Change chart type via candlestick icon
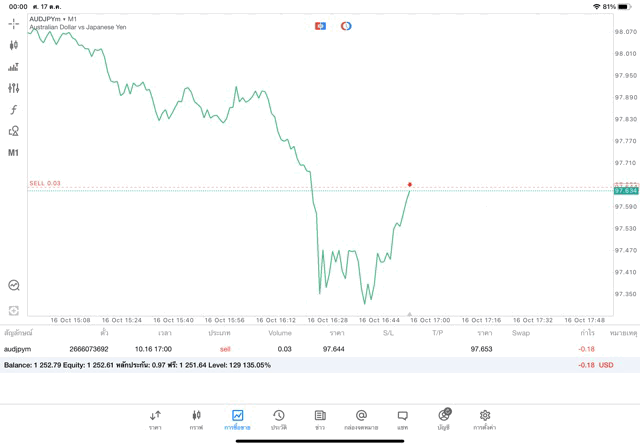 coord(13,45)
